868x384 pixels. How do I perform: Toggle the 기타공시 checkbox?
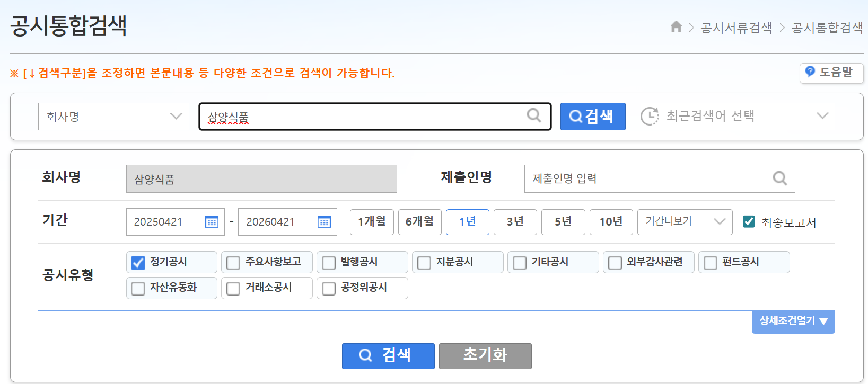point(520,263)
